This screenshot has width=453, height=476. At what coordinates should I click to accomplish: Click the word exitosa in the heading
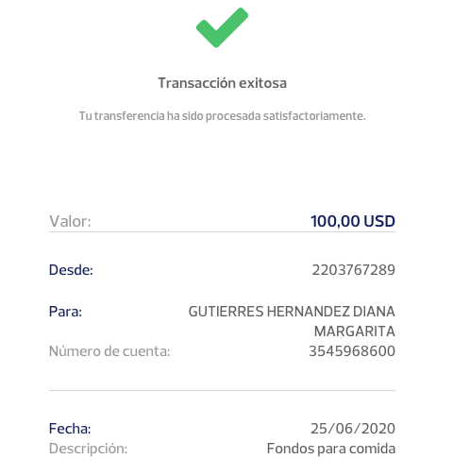(262, 83)
